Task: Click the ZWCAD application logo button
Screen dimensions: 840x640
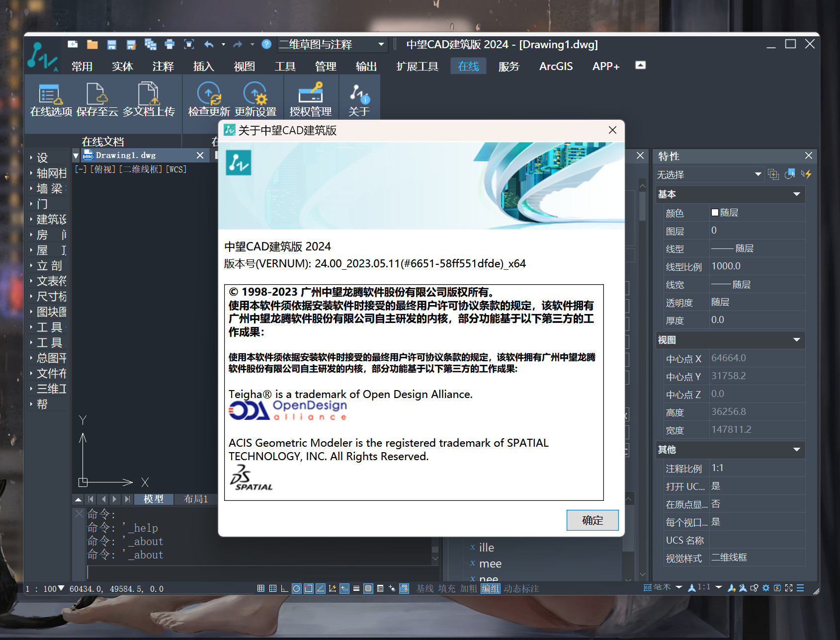Action: pyautogui.click(x=42, y=56)
